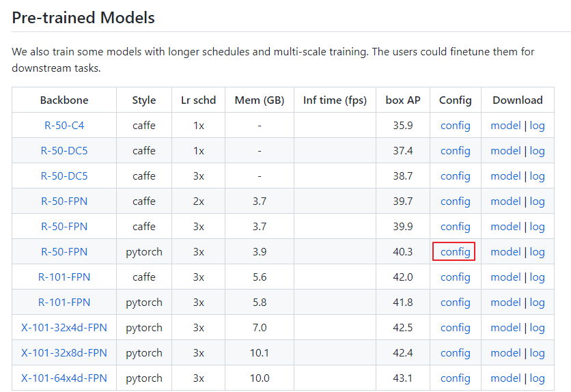Open the R-50-C4 backbone link
The height and width of the screenshot is (392, 571).
point(64,126)
